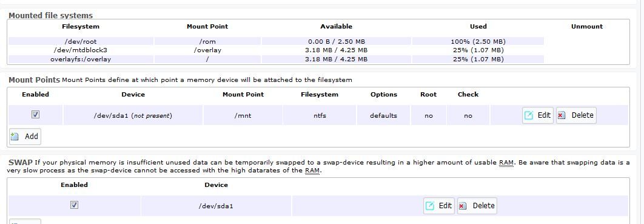Image resolution: width=644 pixels, height=224 pixels.
Task: Click the Edit pencil icon for the /mnt mount point
Action: [529, 115]
